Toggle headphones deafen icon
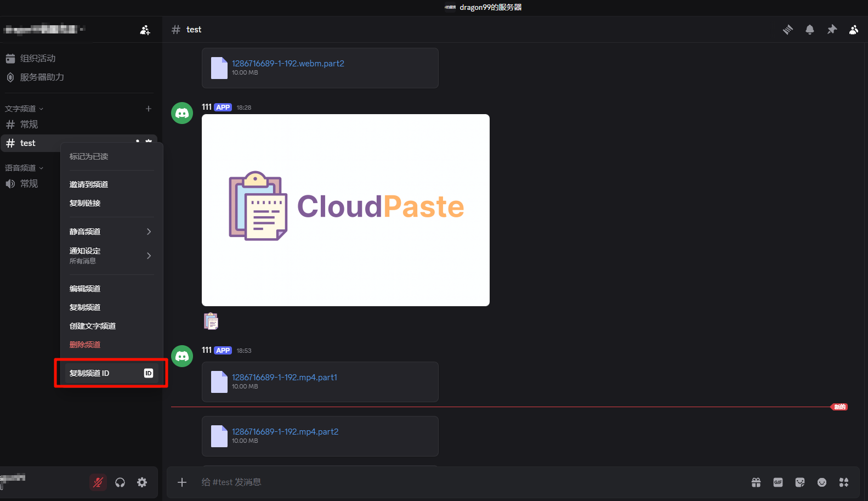The height and width of the screenshot is (501, 868). pyautogui.click(x=120, y=482)
